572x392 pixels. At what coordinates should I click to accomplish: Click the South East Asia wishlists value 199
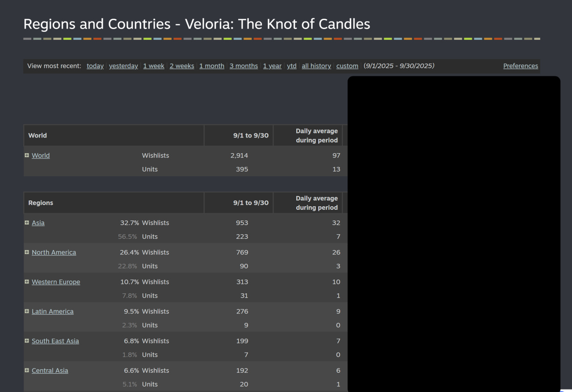(242, 341)
